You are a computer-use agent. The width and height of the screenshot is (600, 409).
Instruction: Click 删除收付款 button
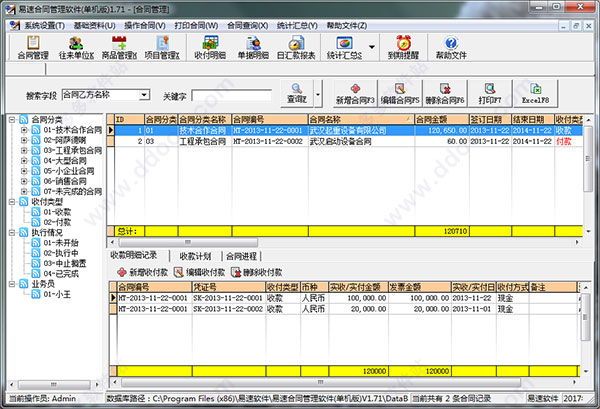click(x=257, y=272)
